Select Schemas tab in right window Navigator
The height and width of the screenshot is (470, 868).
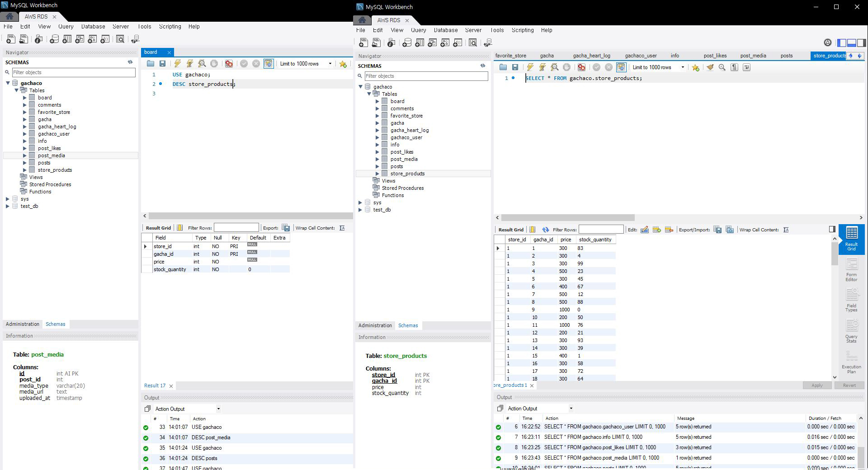tap(408, 325)
